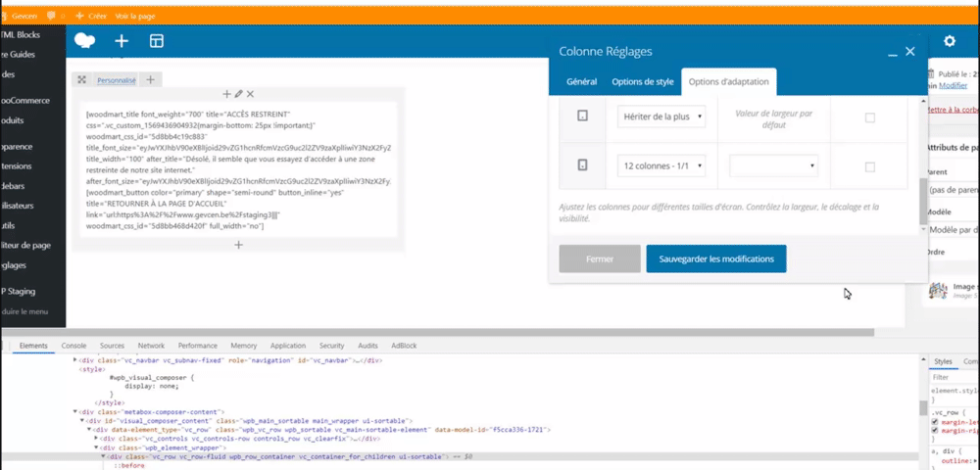Open DevTools Memory tab
Image resolution: width=980 pixels, height=470 pixels.
(244, 346)
